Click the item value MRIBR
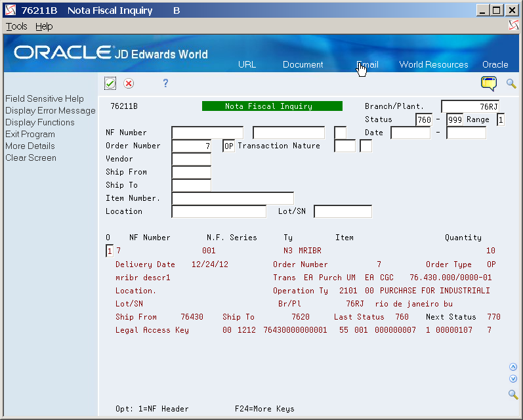523x420 pixels. [310, 251]
